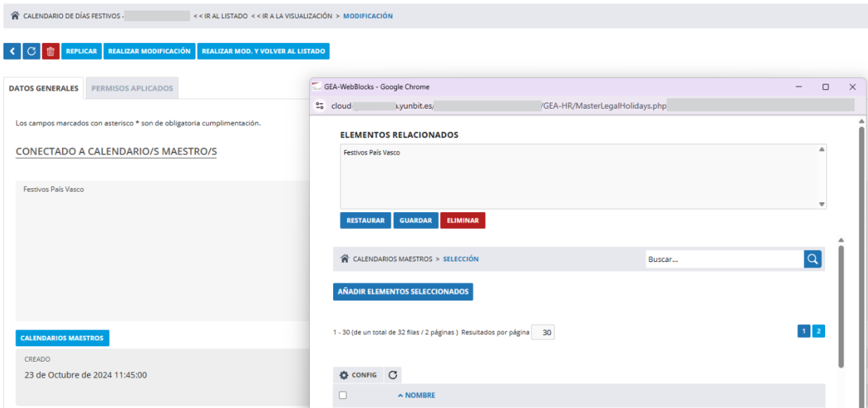Click the reload icon in main toolbar
This screenshot has width=868, height=408.
tap(32, 51)
